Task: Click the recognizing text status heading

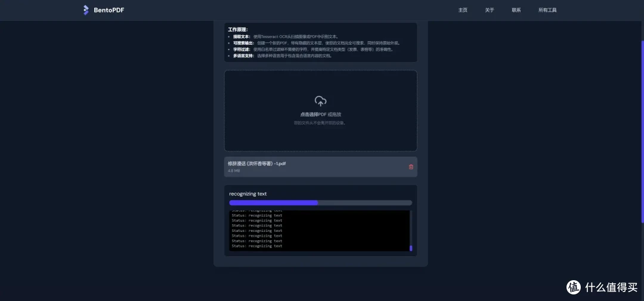Action: [247, 194]
